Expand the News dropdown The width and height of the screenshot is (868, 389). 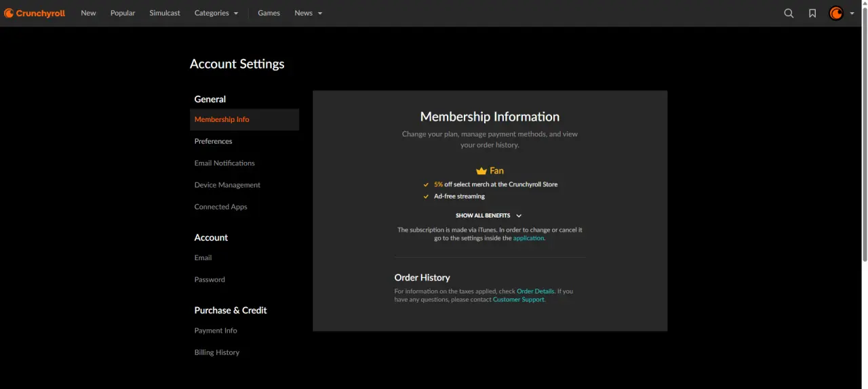(x=309, y=13)
